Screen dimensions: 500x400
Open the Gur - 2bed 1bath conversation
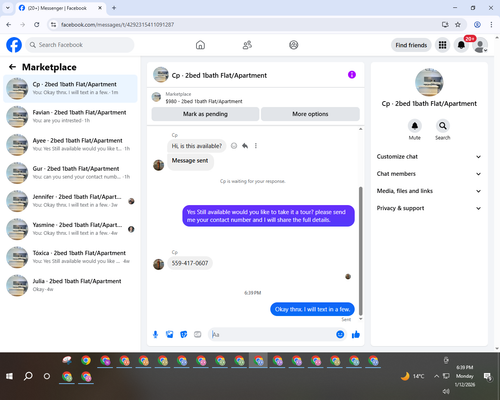pyautogui.click(x=70, y=172)
